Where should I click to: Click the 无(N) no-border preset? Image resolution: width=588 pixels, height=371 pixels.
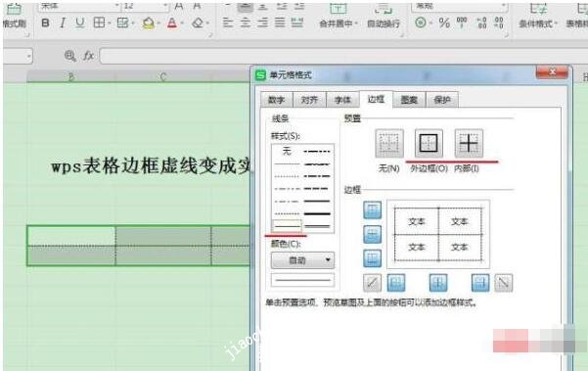pos(389,143)
